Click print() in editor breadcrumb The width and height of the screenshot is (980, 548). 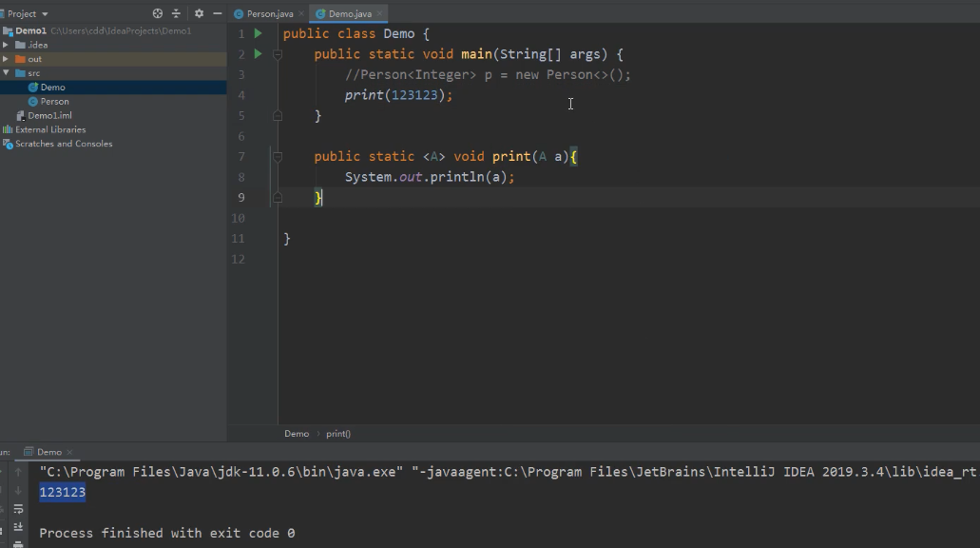tap(338, 434)
